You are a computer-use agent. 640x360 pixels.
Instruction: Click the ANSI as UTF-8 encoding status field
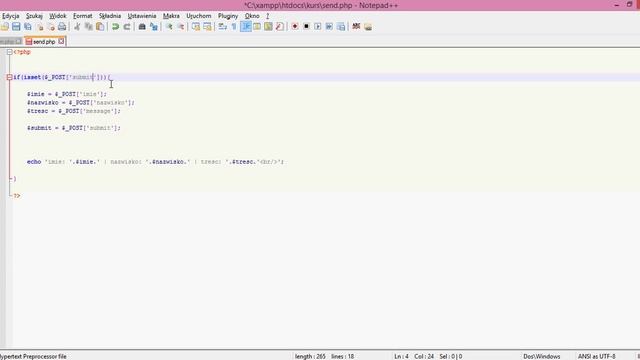(x=596, y=356)
